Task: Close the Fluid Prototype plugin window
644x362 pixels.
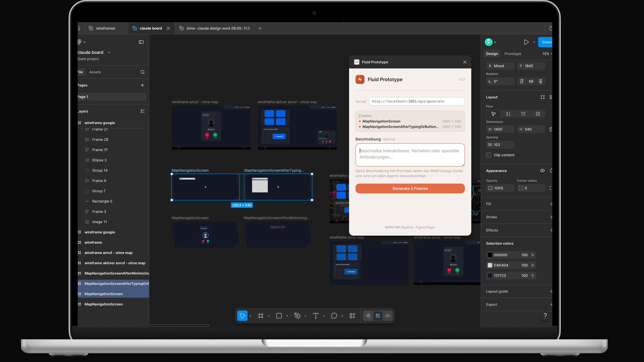Action: coord(465,62)
